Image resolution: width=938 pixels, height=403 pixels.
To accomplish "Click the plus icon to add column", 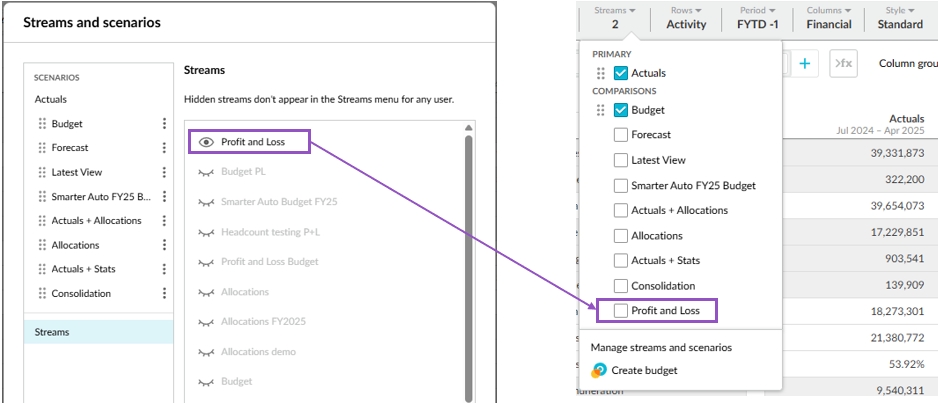I will coord(807,64).
